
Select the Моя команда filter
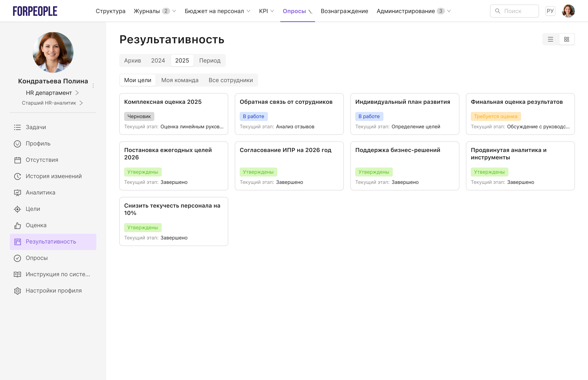(x=180, y=80)
